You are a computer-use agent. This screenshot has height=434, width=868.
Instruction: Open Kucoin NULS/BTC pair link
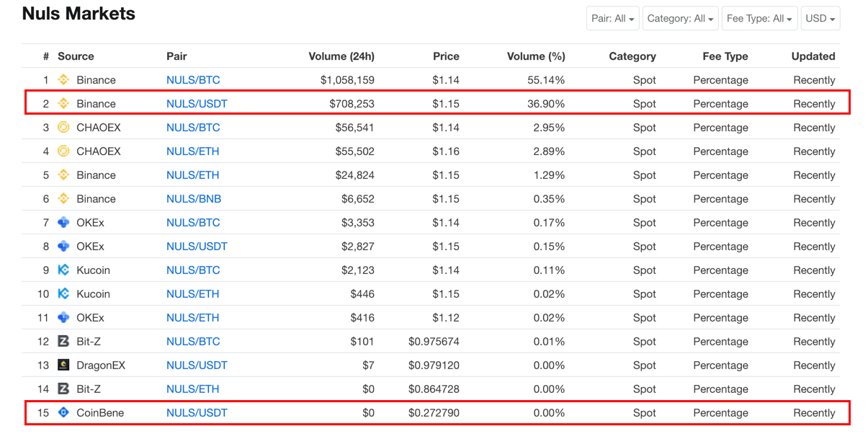193,270
